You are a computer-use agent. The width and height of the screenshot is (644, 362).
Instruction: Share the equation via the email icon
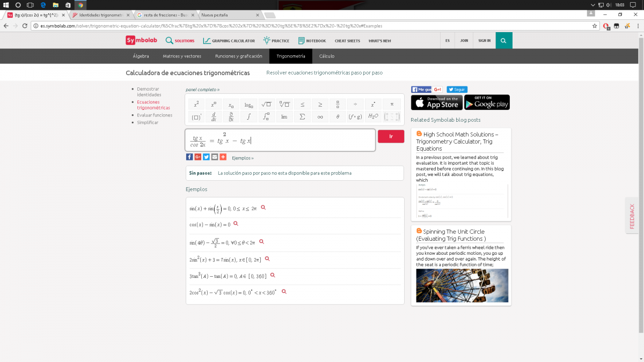(215, 157)
